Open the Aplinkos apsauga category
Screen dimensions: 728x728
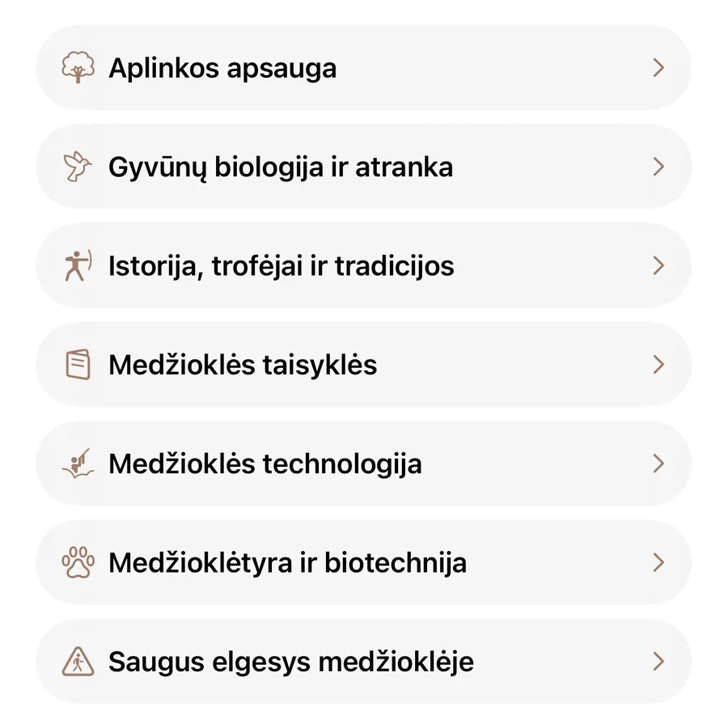[x=222, y=68]
